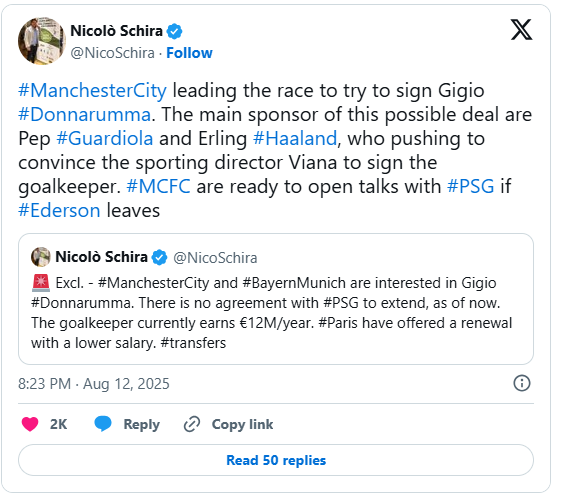Follow the NicoSchira account

click(x=189, y=53)
